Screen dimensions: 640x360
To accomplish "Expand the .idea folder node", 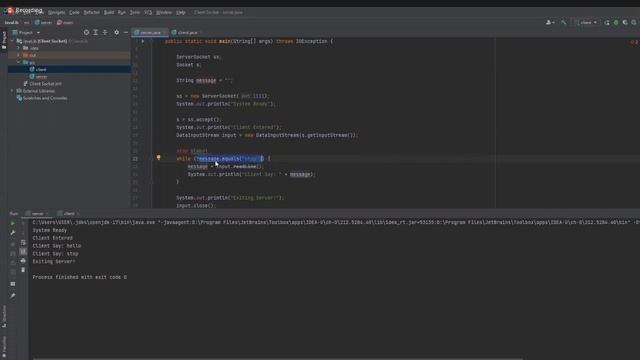I will [18, 48].
